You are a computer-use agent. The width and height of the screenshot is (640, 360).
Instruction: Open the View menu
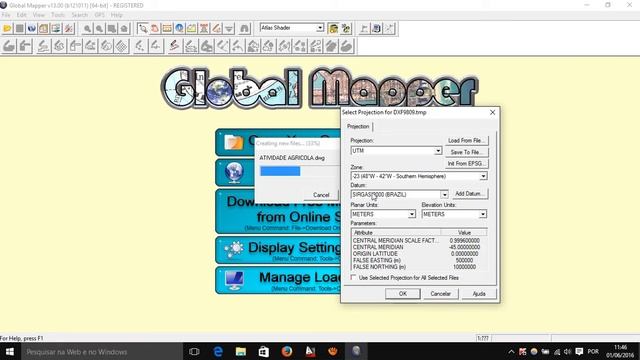pos(39,15)
